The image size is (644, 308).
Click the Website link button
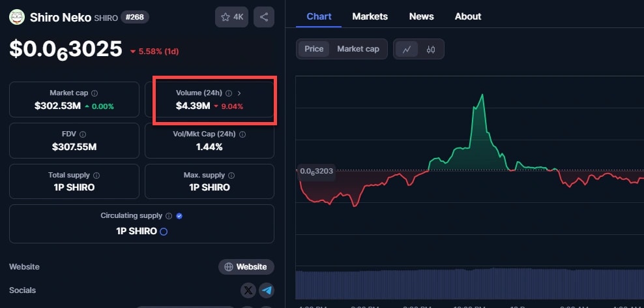246,267
